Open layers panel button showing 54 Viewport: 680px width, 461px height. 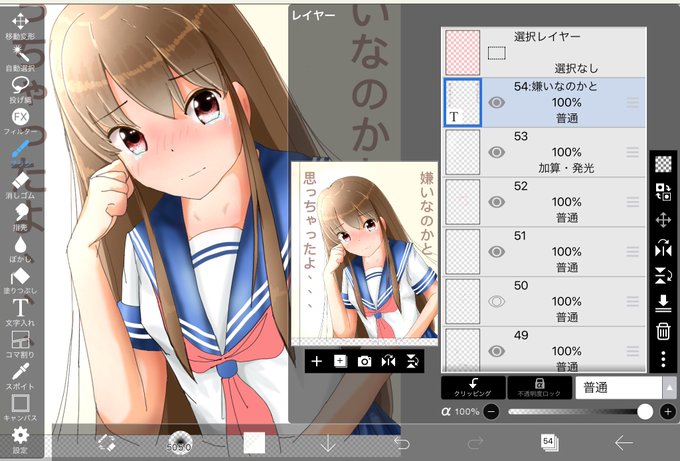click(549, 442)
